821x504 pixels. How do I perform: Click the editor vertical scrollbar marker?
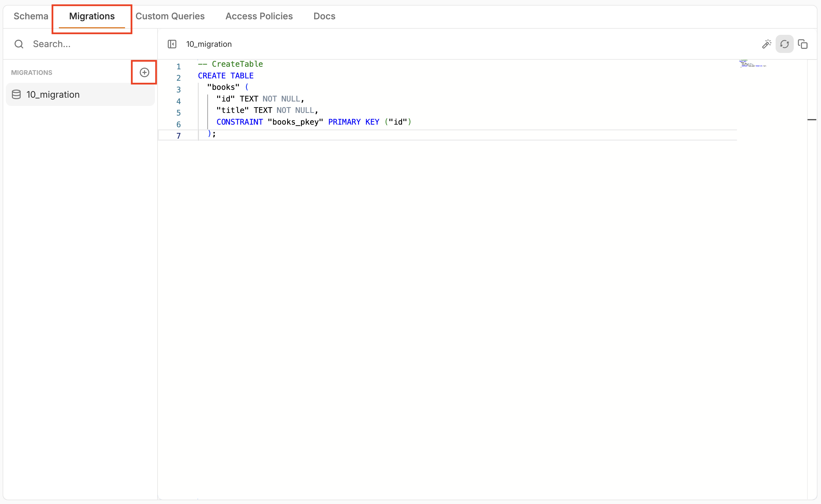812,119
